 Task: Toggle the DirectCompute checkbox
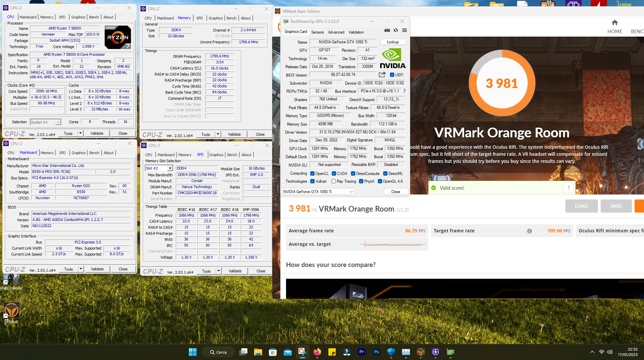click(x=353, y=174)
